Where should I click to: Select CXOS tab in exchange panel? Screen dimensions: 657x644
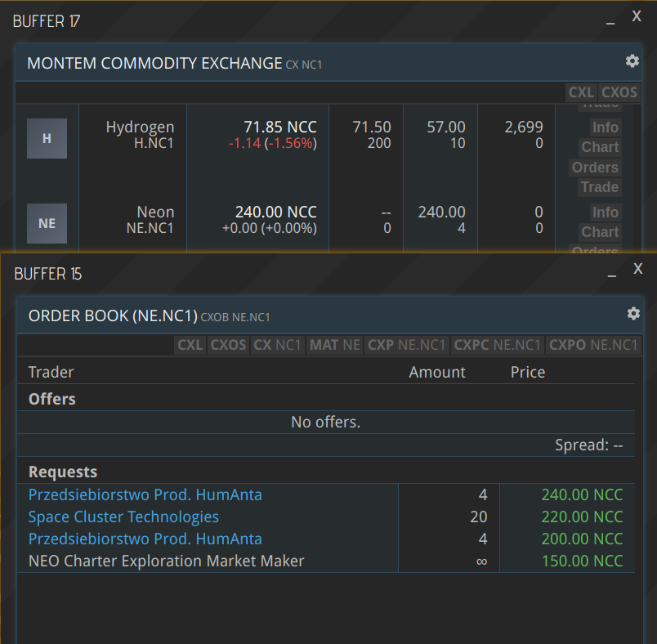tap(619, 92)
